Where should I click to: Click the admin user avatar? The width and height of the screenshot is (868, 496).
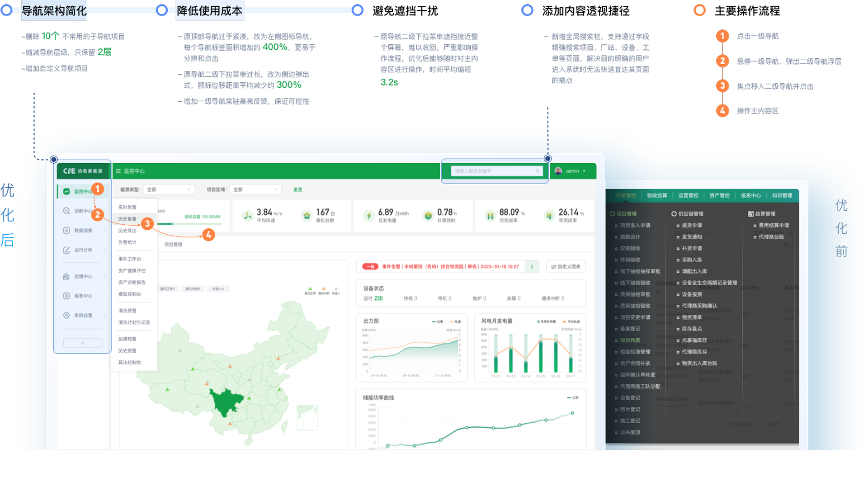558,171
